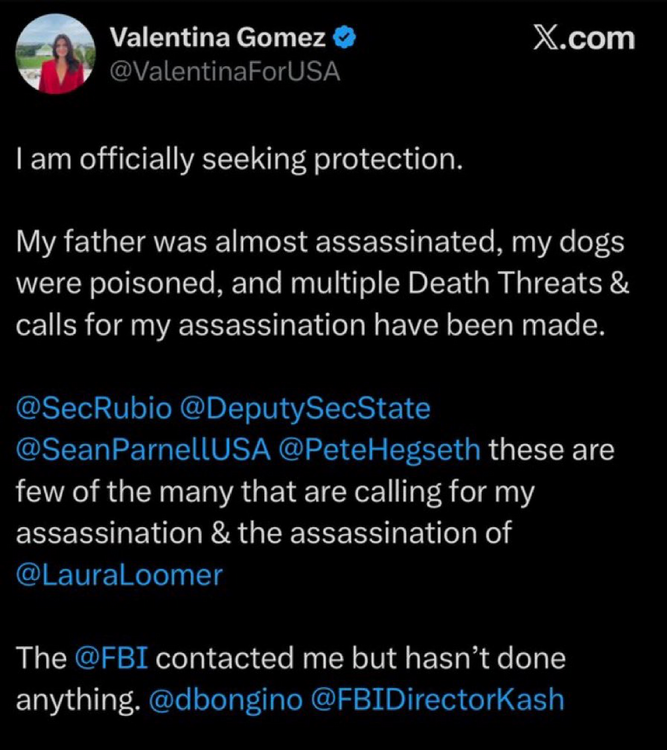Open the @LauraLoomer mention
The width and height of the screenshot is (667, 750).
[119, 575]
